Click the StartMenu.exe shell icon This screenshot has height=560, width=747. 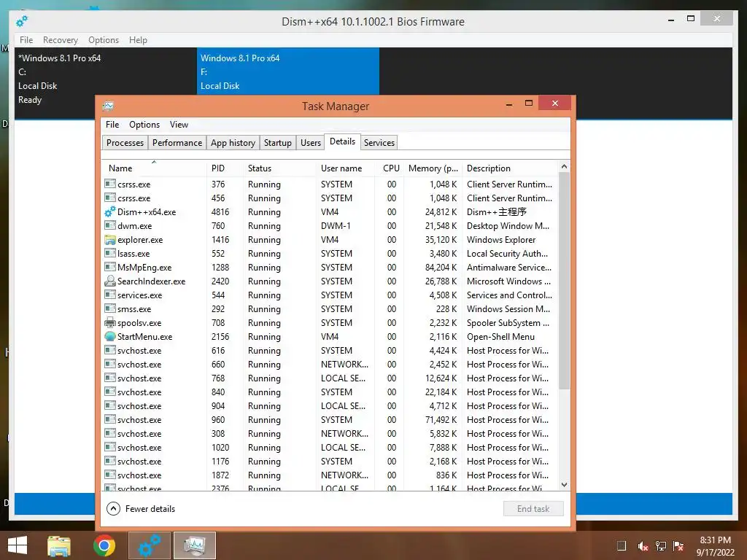click(x=110, y=336)
